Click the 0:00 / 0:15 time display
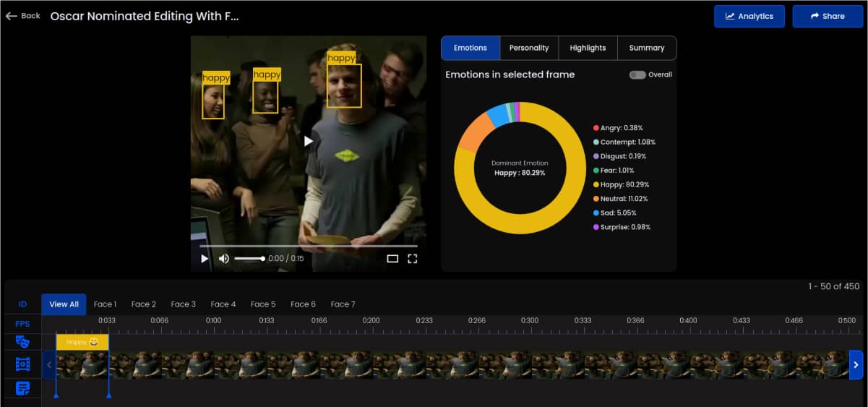This screenshot has height=407, width=868. coord(286,258)
